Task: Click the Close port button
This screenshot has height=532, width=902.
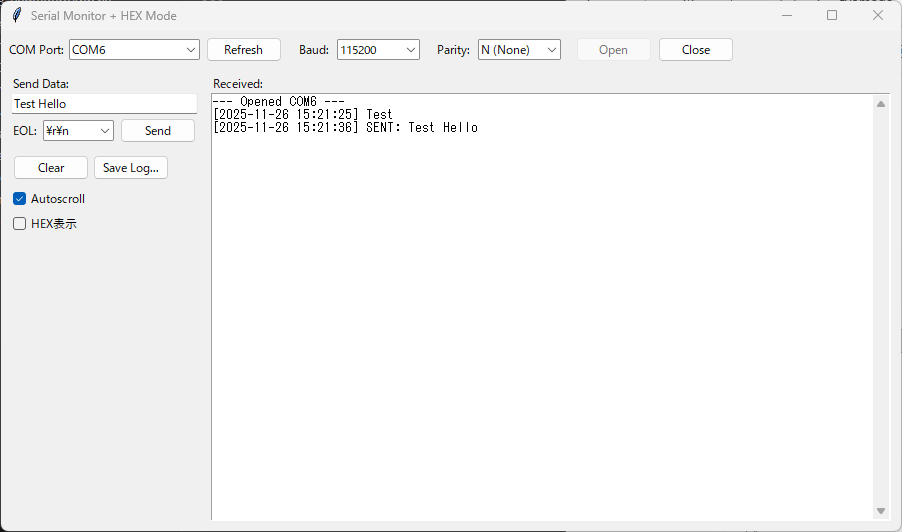Action: click(x=695, y=50)
